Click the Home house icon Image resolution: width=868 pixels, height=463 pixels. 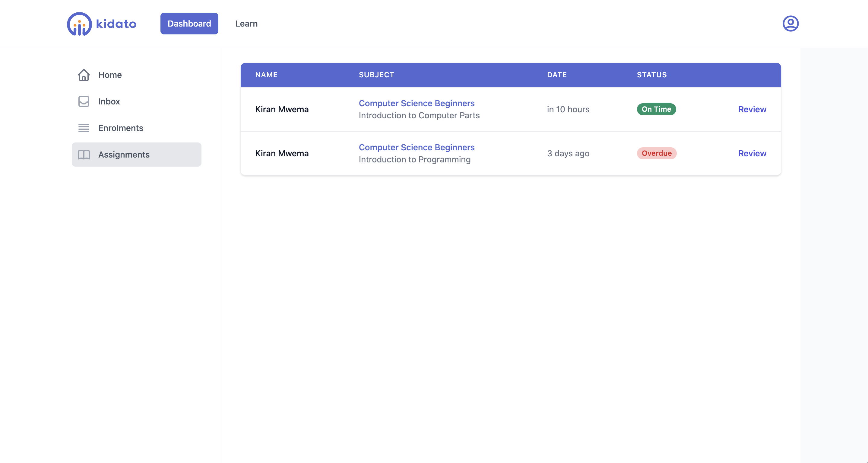[84, 75]
